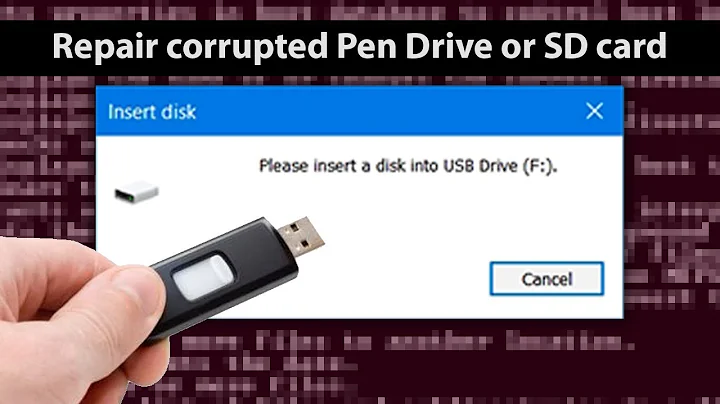Click the metal USB connector of the flash drive
This screenshot has height=404, width=720.
[x=301, y=236]
